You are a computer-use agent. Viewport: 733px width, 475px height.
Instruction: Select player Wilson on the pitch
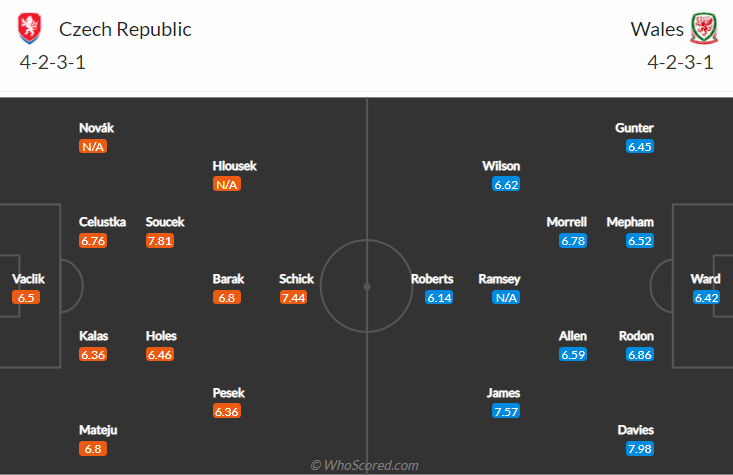pyautogui.click(x=501, y=166)
